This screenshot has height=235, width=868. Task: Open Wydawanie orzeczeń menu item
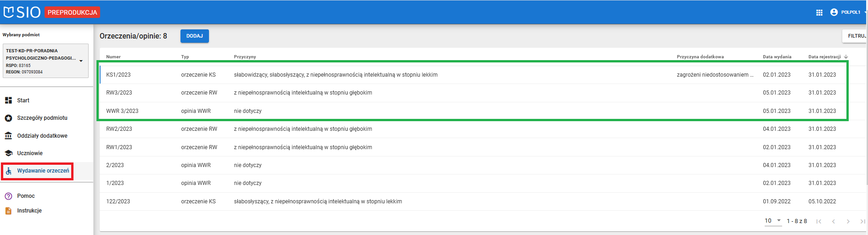coord(43,171)
